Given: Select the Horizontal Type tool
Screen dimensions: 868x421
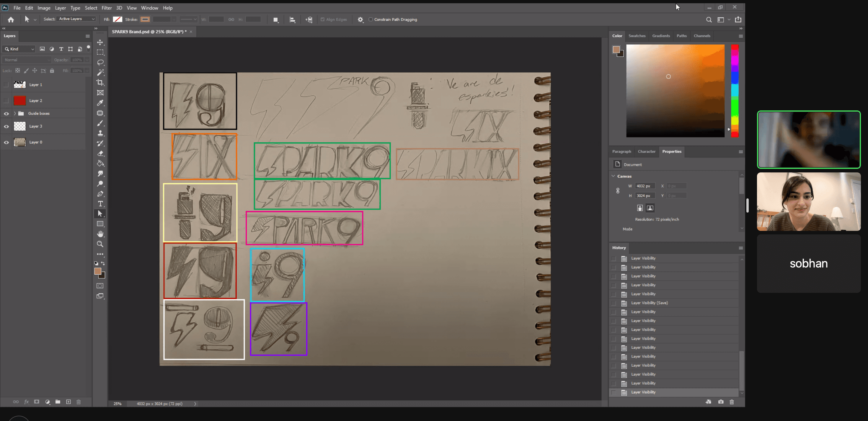Looking at the screenshot, I should 100,204.
